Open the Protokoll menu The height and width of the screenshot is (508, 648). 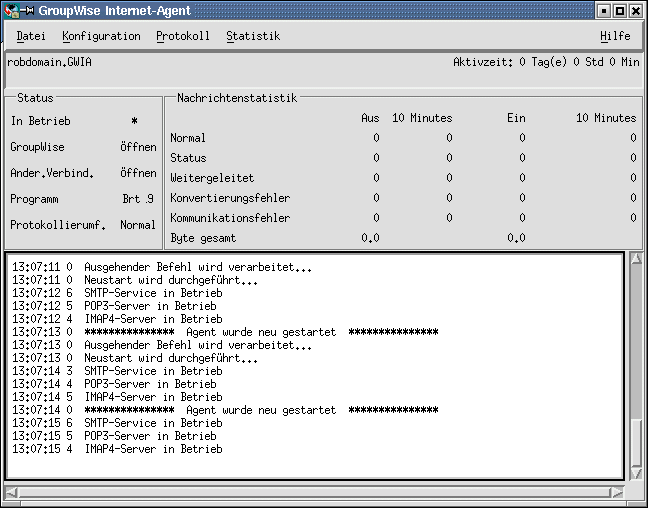[x=183, y=36]
